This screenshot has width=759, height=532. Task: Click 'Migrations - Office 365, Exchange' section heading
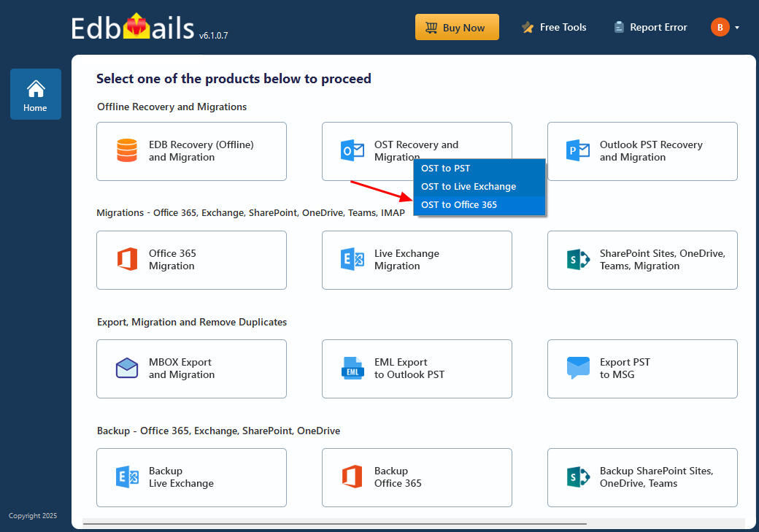251,213
